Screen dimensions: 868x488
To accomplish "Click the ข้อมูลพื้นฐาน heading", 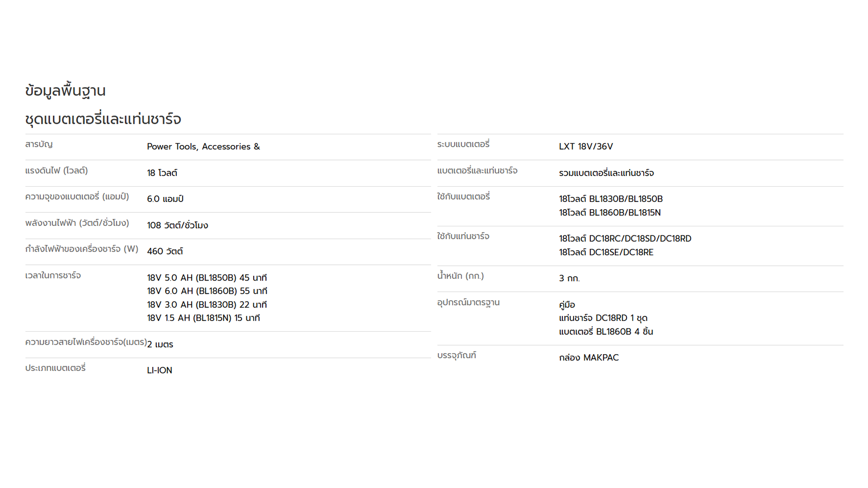I will tap(66, 91).
